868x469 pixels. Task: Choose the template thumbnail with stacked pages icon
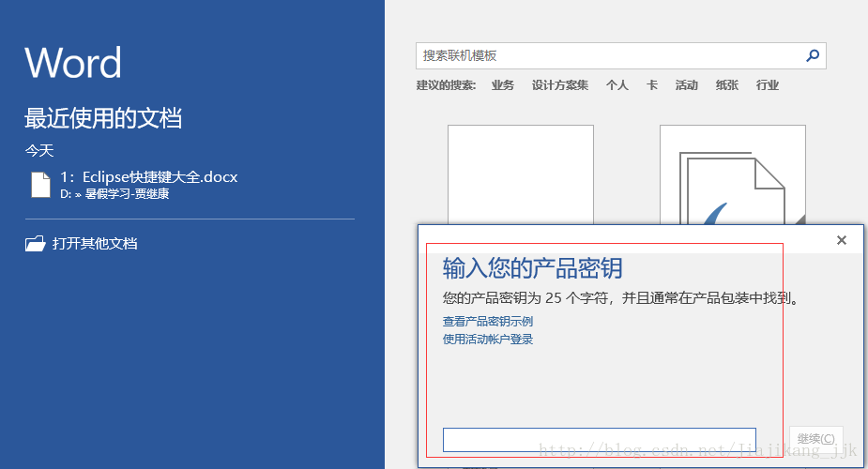point(732,174)
